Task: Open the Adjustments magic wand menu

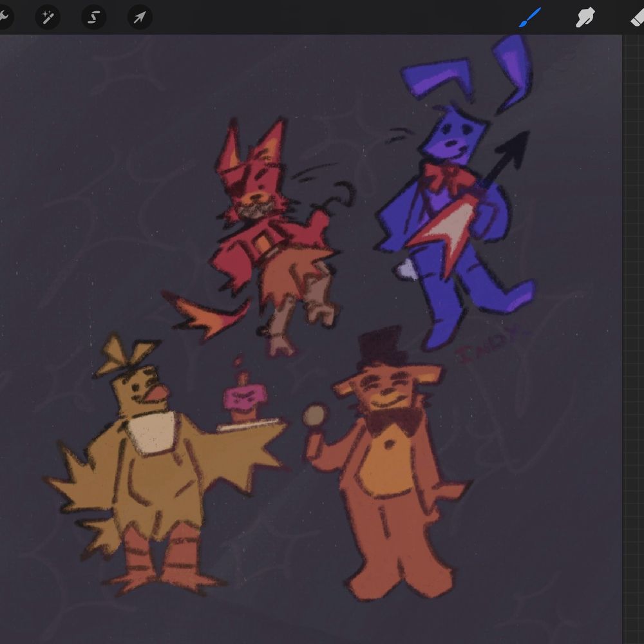Action: (x=48, y=17)
